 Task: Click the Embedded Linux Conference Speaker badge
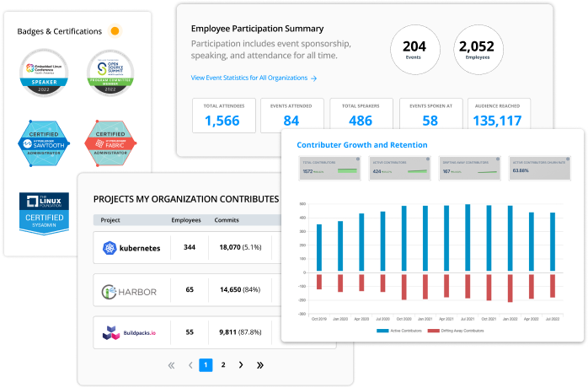(45, 74)
